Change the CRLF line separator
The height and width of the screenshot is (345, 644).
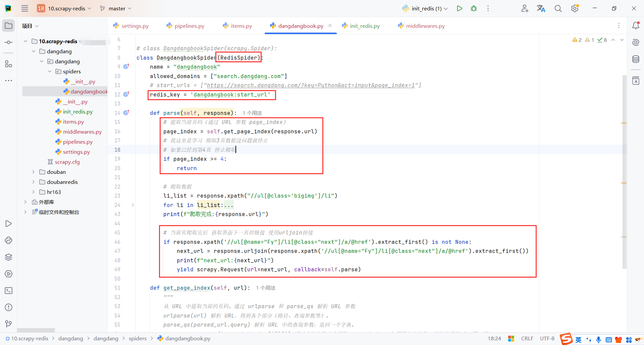click(x=527, y=338)
